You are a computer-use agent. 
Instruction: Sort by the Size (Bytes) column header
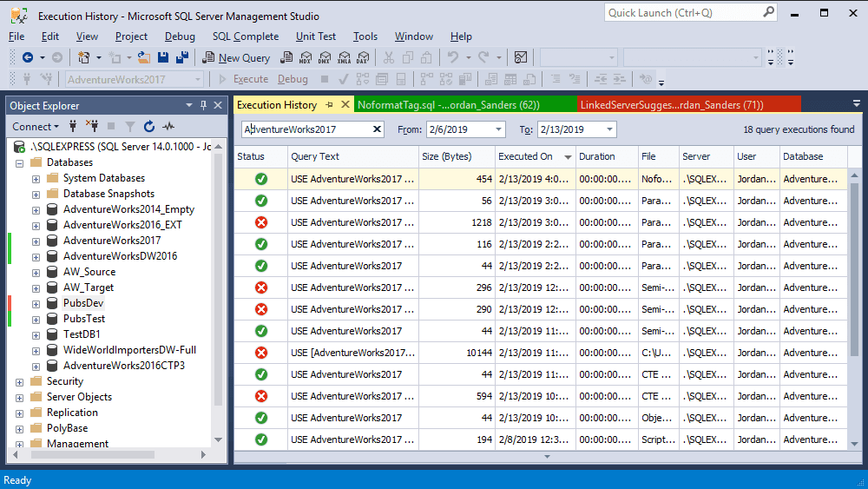click(x=457, y=156)
